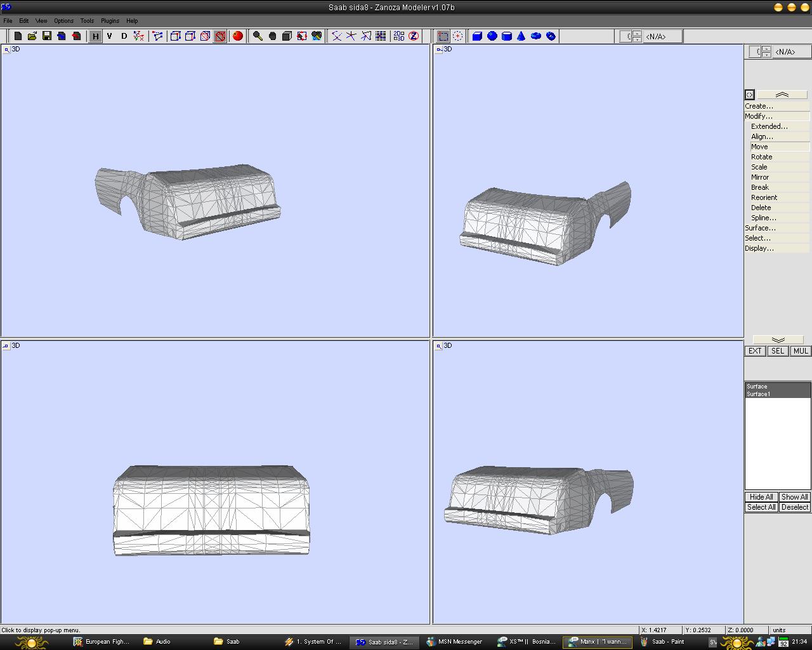Click the New file icon

18,36
